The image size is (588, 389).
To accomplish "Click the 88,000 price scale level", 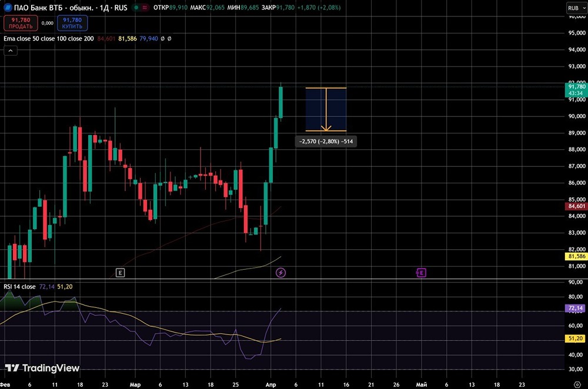I will tap(577, 149).
